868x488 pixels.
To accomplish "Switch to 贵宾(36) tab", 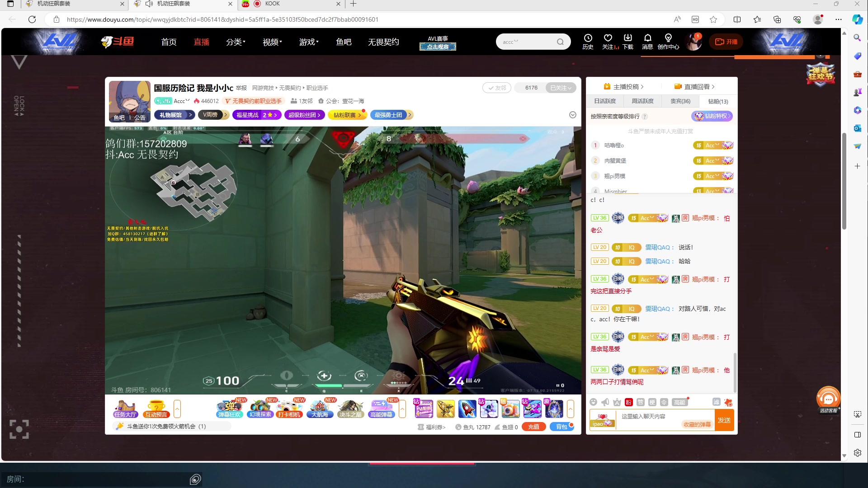I will [x=680, y=101].
